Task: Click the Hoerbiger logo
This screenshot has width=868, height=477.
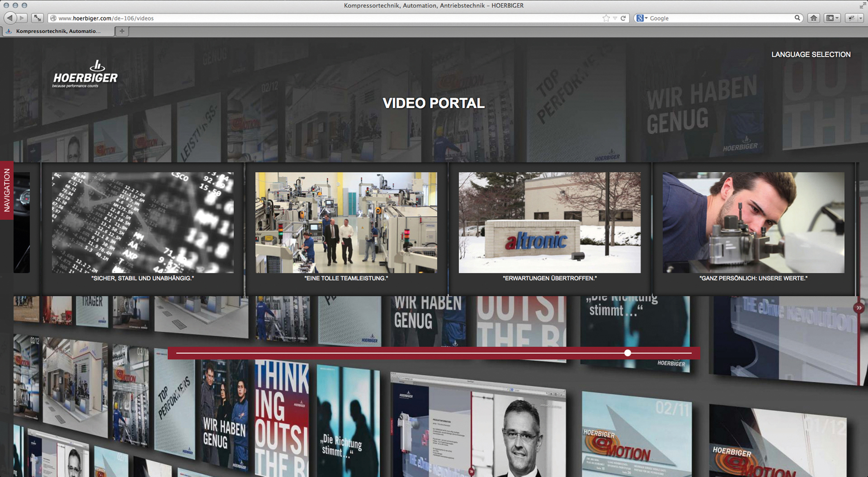Action: point(85,75)
